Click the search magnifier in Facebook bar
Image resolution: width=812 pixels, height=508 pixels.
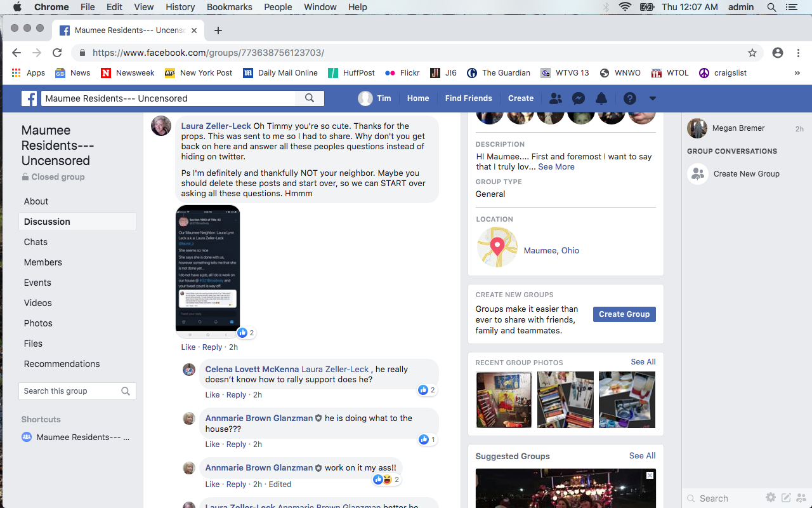(x=310, y=98)
